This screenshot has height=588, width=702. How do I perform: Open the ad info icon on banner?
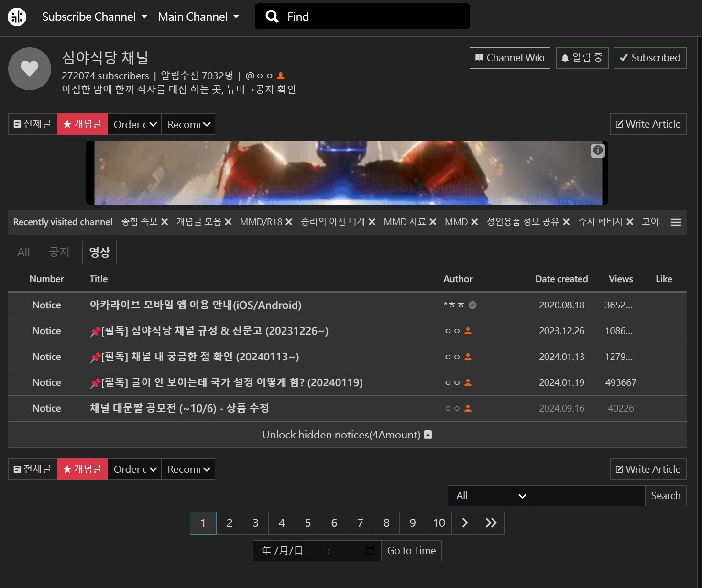pos(598,151)
